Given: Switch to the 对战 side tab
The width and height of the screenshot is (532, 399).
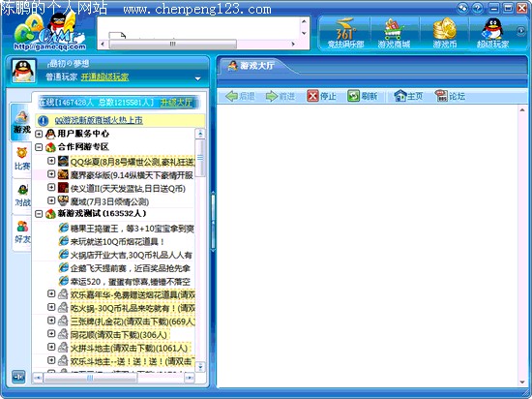Looking at the screenshot, I should pyautogui.click(x=22, y=196).
